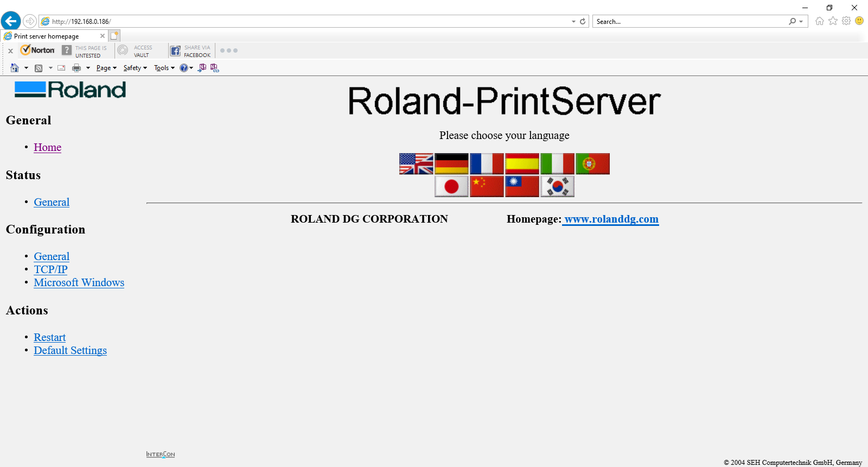The width and height of the screenshot is (868, 467).
Task: Click the RSS feeds icon in command bar
Action: pyautogui.click(x=39, y=68)
